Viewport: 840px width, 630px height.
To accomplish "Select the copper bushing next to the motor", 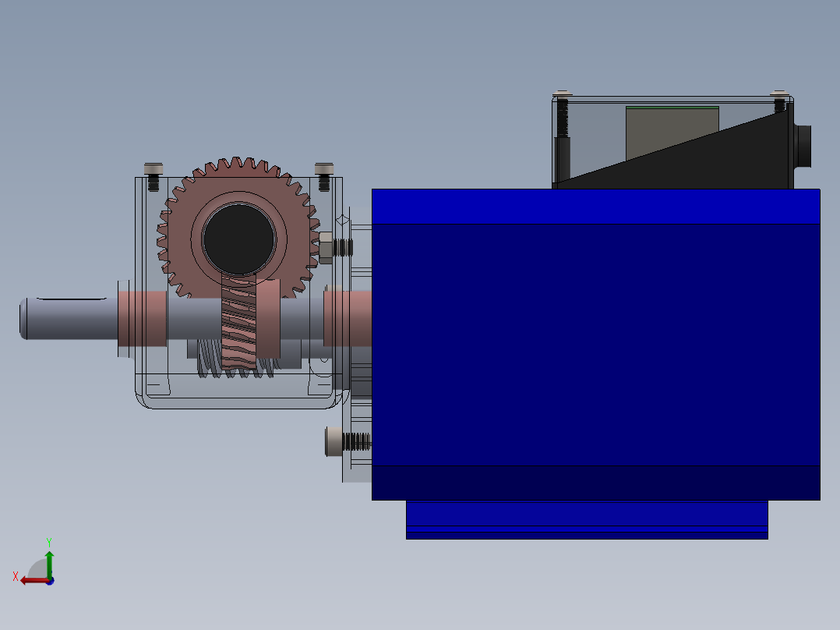I will pos(348,318).
